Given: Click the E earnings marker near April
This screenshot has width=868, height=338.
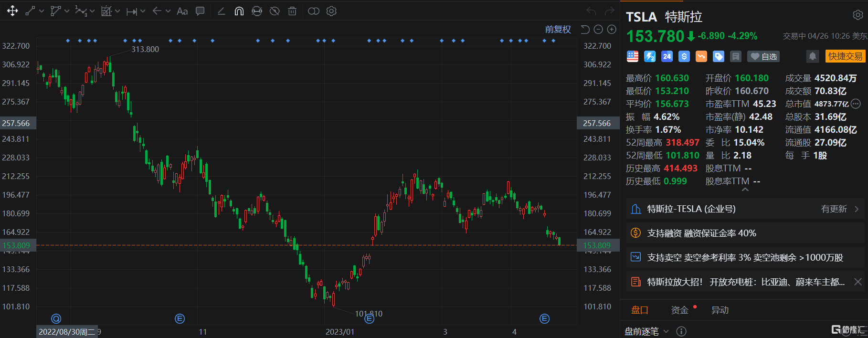Looking at the screenshot, I should tap(544, 318).
